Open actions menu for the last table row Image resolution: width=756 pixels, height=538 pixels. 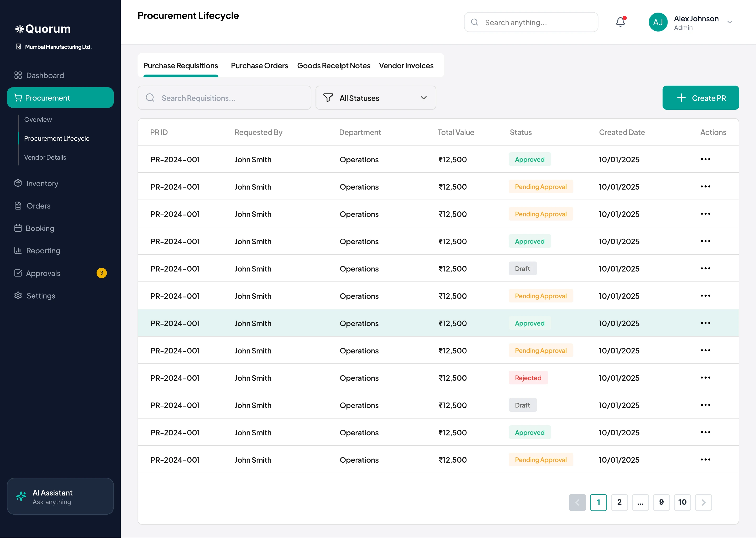point(705,459)
